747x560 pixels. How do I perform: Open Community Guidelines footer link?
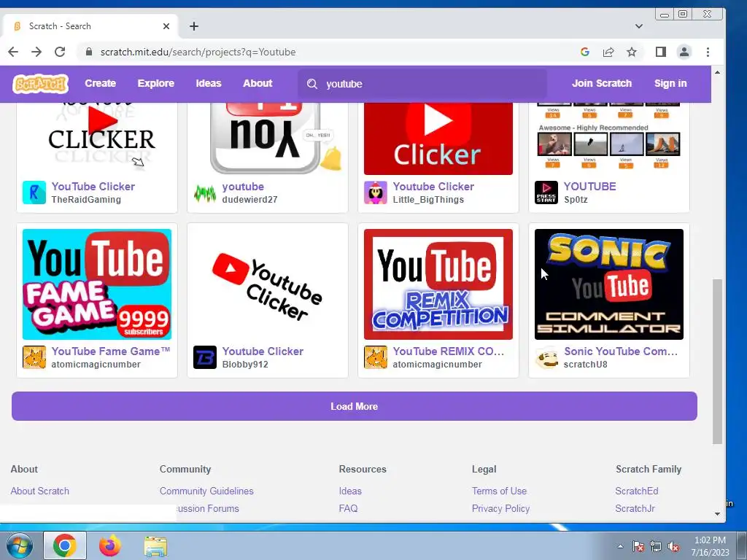click(x=206, y=491)
